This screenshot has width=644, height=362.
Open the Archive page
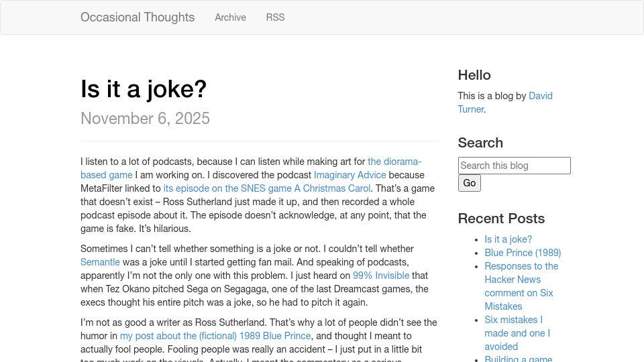230,17
